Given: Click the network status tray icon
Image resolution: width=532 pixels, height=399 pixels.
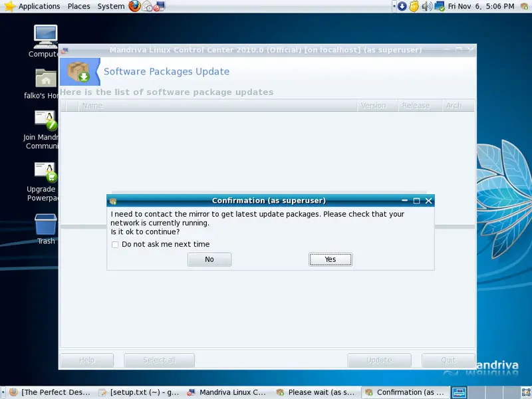Looking at the screenshot, I should click(440, 6).
